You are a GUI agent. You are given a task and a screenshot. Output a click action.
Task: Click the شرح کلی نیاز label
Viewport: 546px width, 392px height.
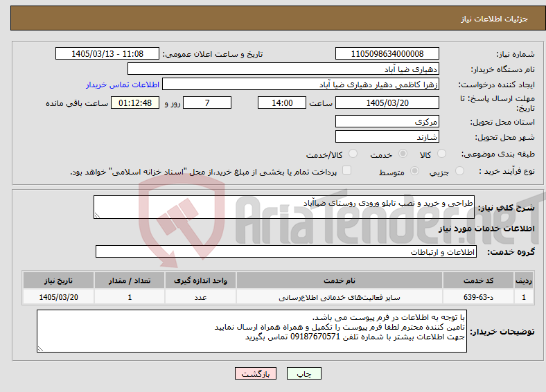pyautogui.click(x=507, y=208)
